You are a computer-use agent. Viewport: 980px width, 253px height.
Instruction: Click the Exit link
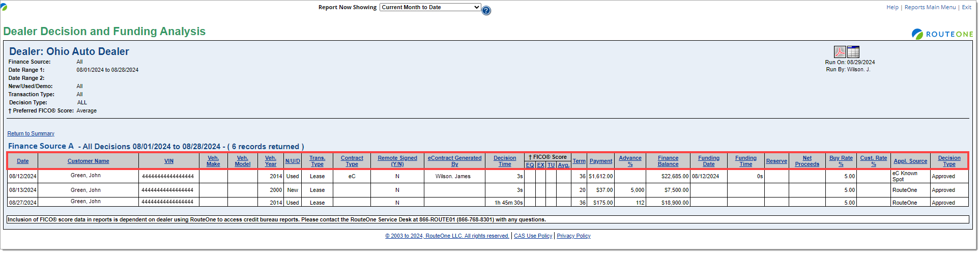[966, 7]
